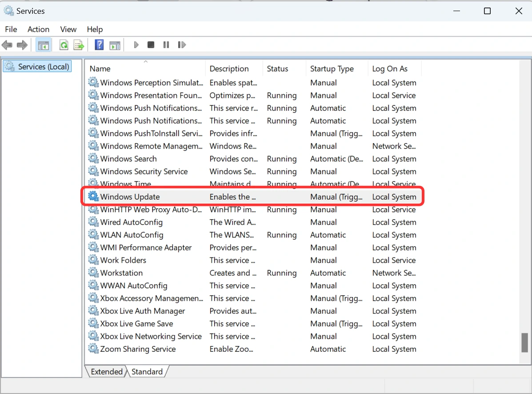This screenshot has width=532, height=394.
Task: Sort by the Log On As column header
Action: pyautogui.click(x=395, y=68)
